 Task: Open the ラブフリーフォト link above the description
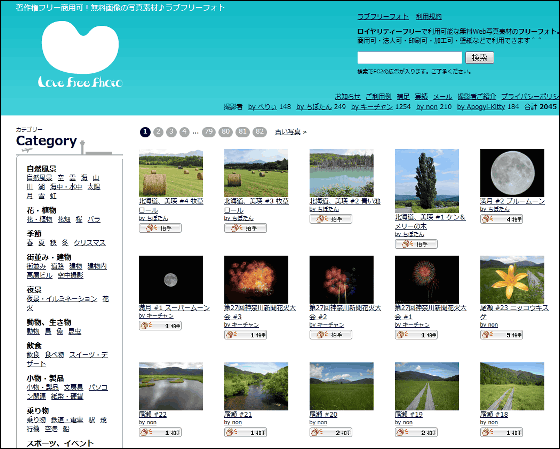(x=383, y=16)
